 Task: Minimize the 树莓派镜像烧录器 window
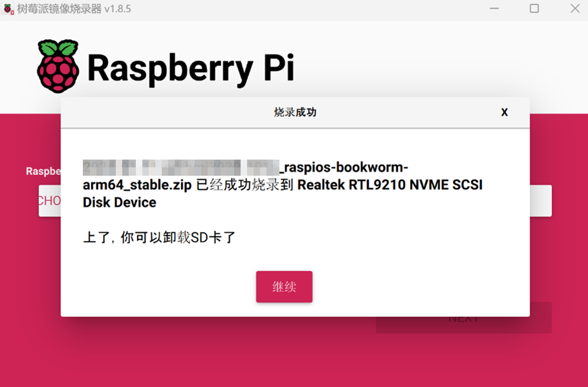[x=494, y=8]
